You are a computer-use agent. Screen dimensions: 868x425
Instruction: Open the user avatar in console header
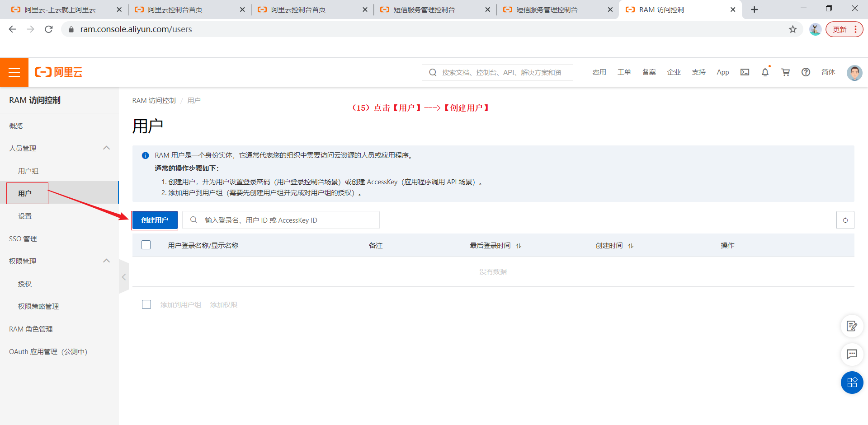tap(854, 72)
